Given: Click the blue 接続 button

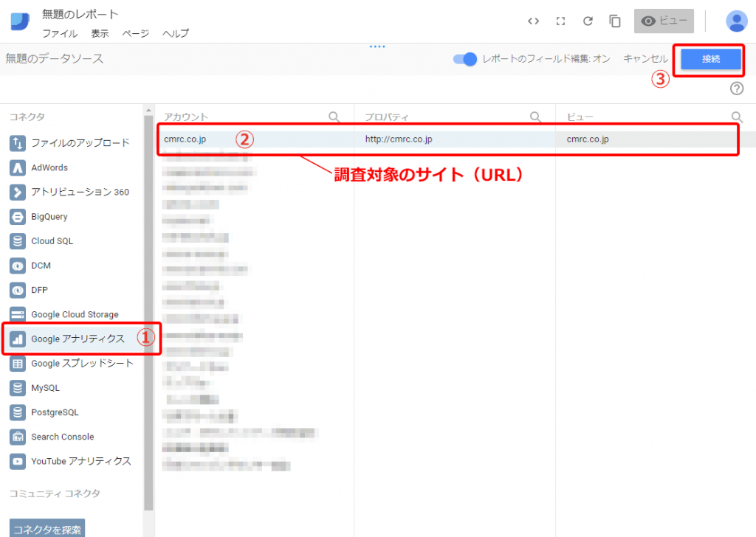Looking at the screenshot, I should [711, 59].
